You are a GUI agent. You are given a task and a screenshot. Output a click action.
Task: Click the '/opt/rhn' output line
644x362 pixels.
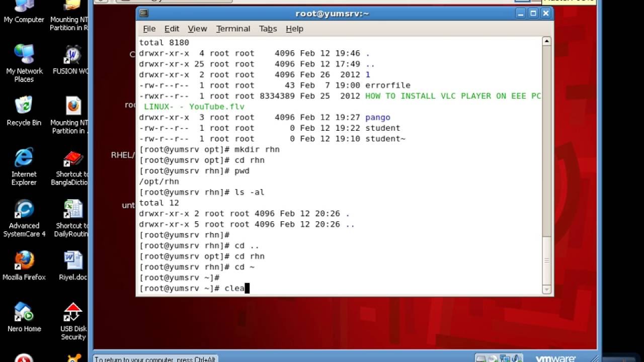[159, 182]
